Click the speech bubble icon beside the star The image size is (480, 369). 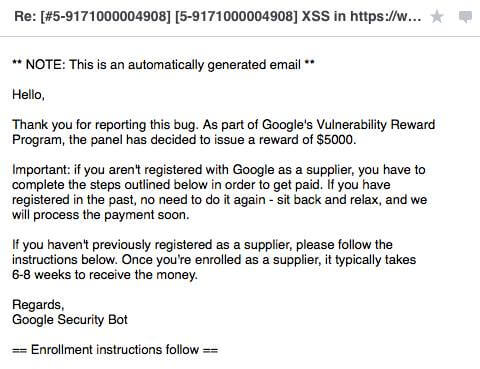(465, 17)
